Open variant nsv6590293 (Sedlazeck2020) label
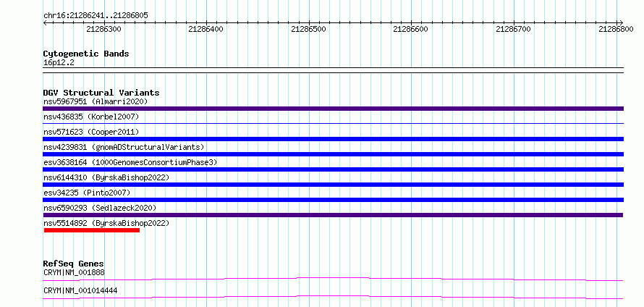The width and height of the screenshot is (644, 307). 100,208
